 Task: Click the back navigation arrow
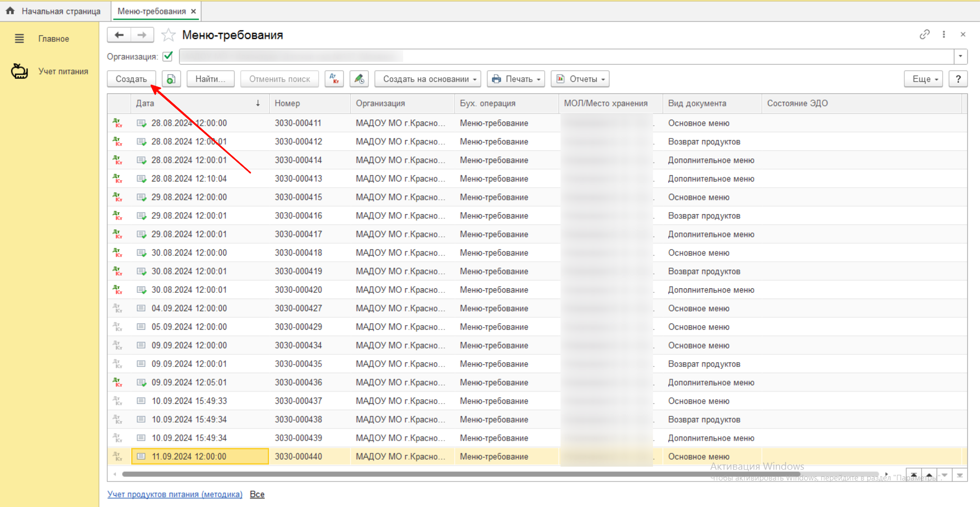pos(119,35)
